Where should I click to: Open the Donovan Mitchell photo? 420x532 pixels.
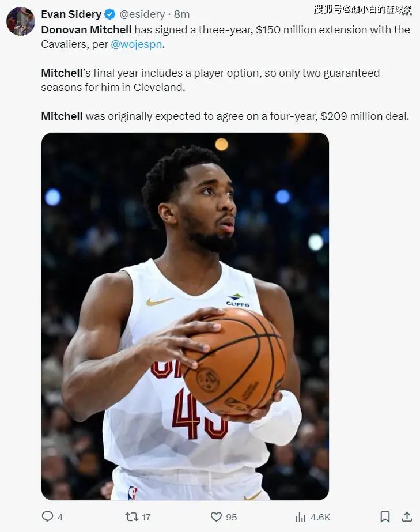(x=185, y=316)
